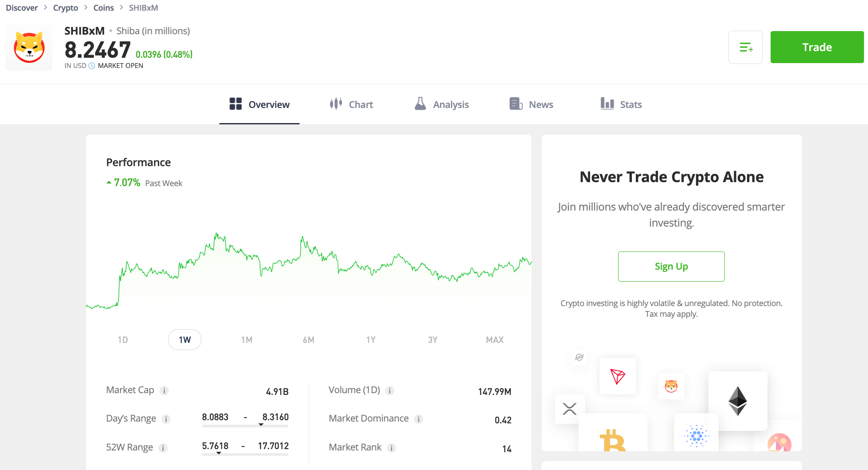Click the small Shiba logo tile in promo
Image resolution: width=868 pixels, height=470 pixels.
[x=671, y=386]
